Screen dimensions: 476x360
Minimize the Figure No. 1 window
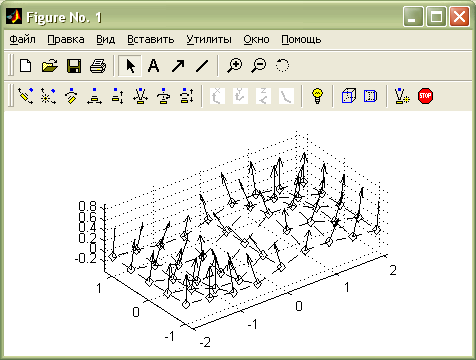click(x=413, y=17)
